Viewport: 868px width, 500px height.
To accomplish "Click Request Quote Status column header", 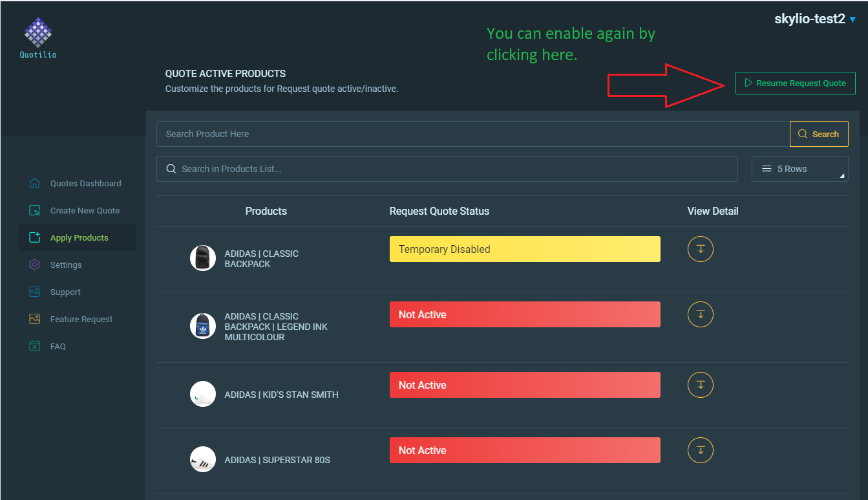I will [x=439, y=211].
